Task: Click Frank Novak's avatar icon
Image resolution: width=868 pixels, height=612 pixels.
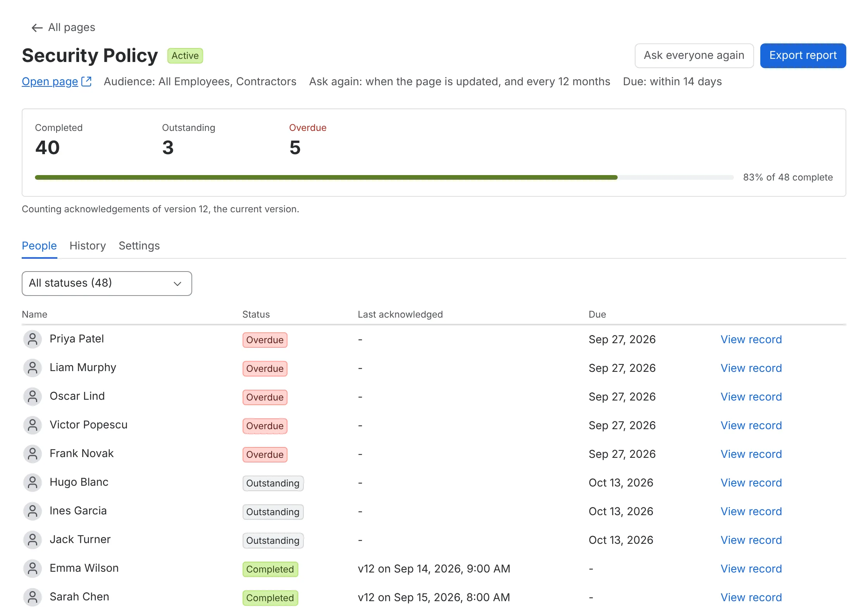Action: pos(33,454)
